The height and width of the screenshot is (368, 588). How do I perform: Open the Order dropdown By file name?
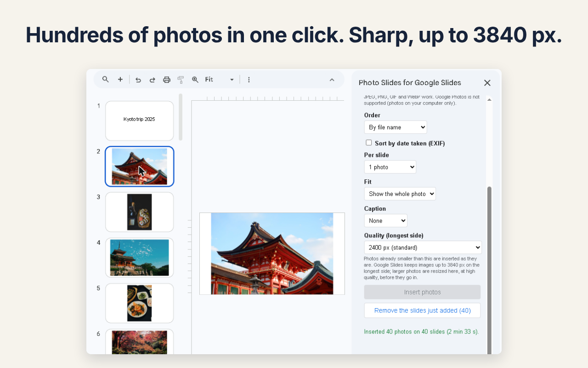[396, 127]
